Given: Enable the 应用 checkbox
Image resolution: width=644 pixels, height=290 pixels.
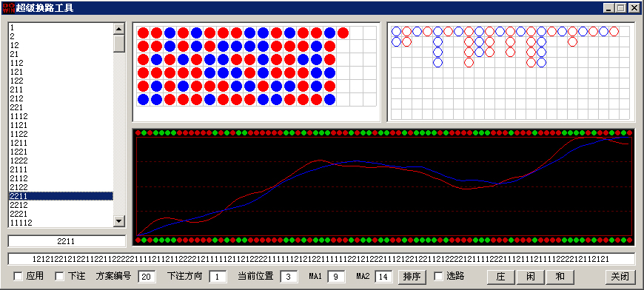Looking at the screenshot, I should click(18, 277).
